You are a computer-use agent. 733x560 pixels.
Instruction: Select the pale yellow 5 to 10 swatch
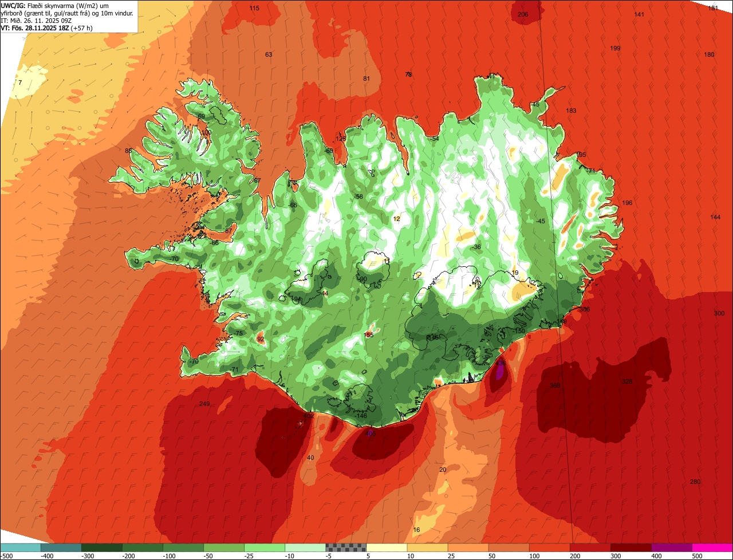click(386, 547)
